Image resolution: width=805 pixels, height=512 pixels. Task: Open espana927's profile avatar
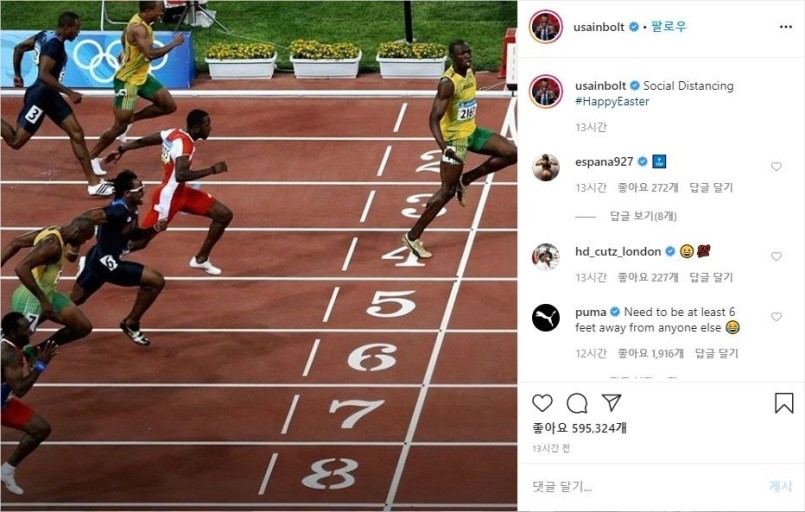[x=546, y=167]
